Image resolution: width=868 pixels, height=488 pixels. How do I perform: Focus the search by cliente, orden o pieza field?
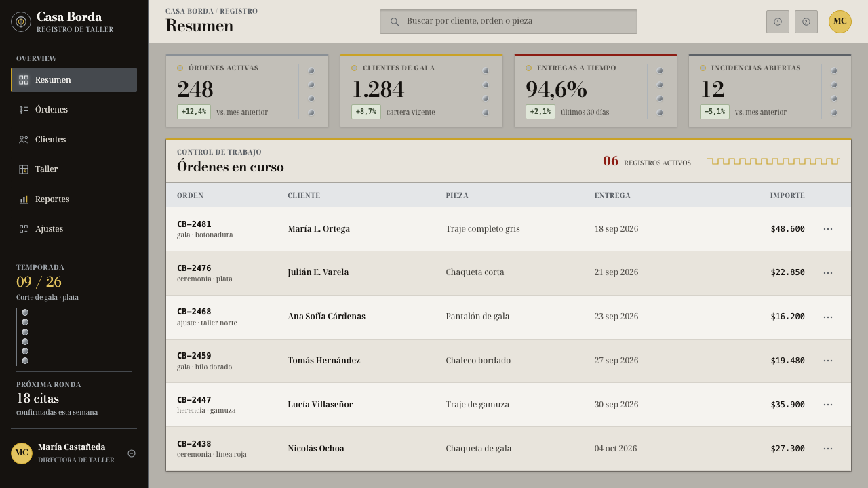[509, 22]
